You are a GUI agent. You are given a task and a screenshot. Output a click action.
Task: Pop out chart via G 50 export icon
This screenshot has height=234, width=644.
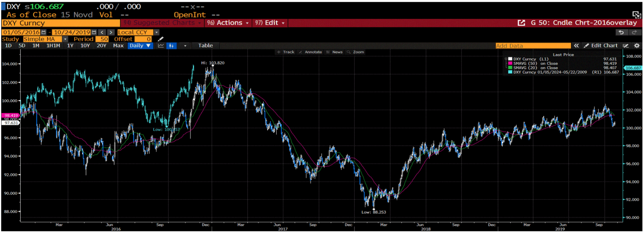coord(521,23)
